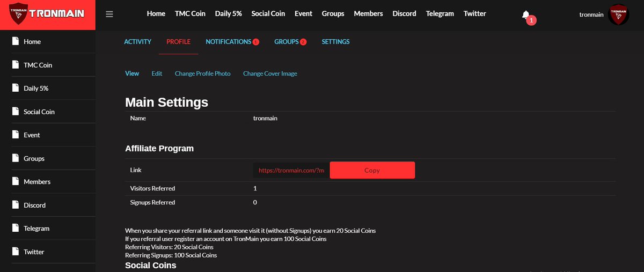Switch to the Settings tab
Viewport: 644px width, 272px height.
pyautogui.click(x=335, y=42)
